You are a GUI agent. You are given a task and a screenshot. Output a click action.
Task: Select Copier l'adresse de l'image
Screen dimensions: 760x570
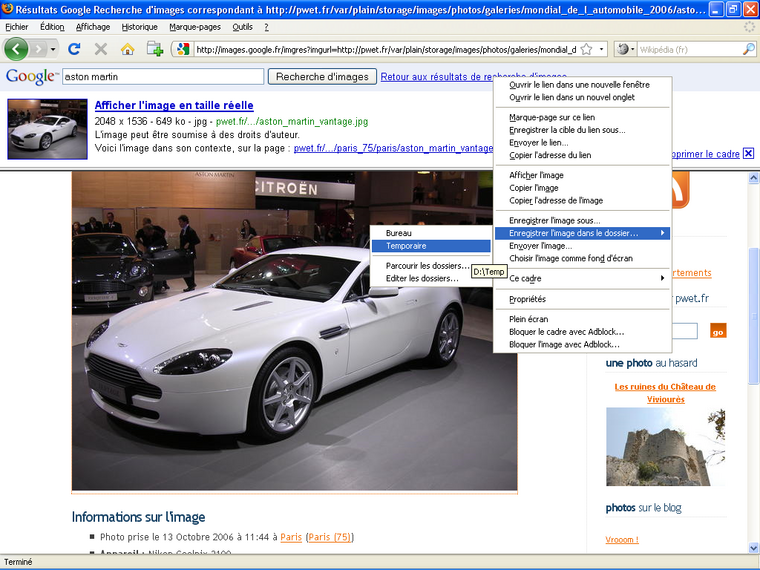582,200
